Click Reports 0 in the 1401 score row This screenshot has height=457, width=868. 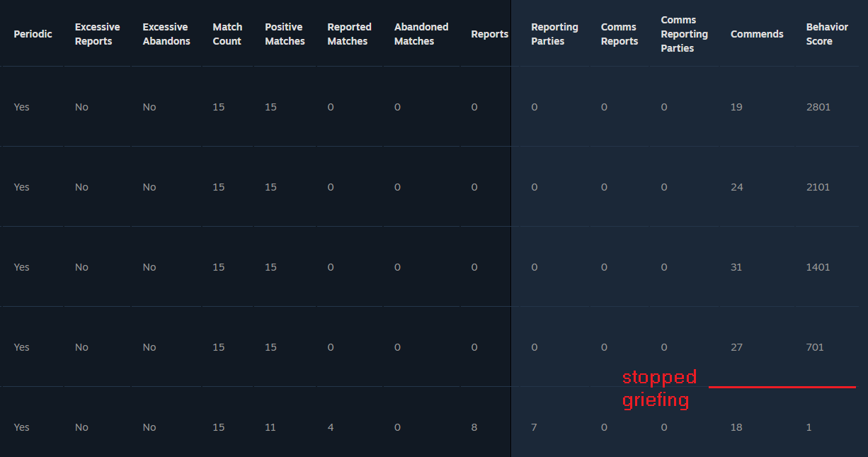pyautogui.click(x=474, y=267)
